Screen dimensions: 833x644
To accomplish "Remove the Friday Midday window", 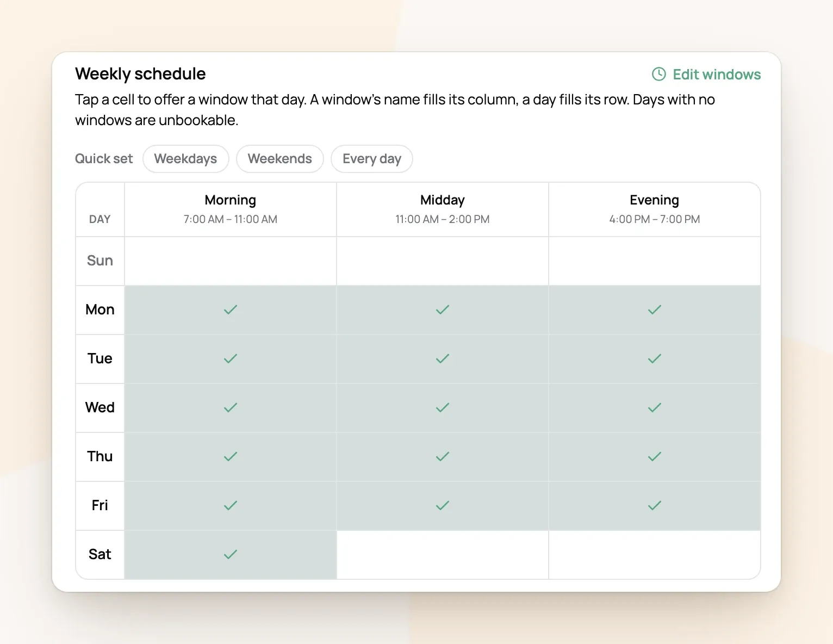I will point(443,506).
